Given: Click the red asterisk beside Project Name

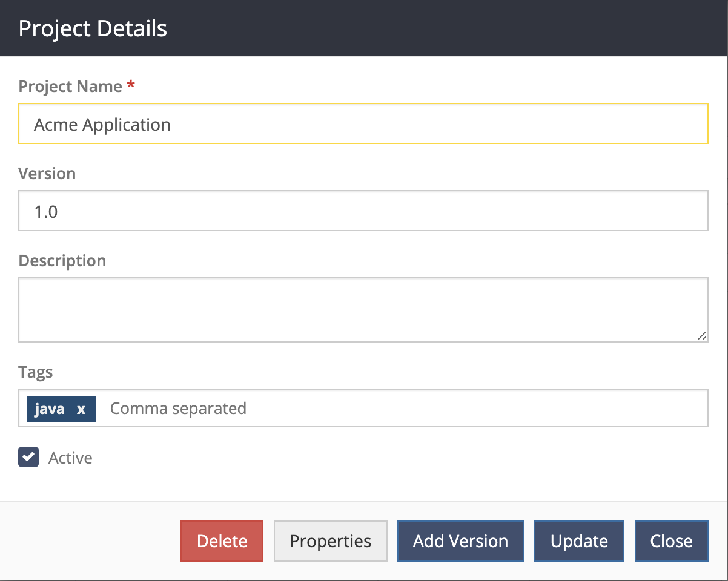Looking at the screenshot, I should [131, 85].
